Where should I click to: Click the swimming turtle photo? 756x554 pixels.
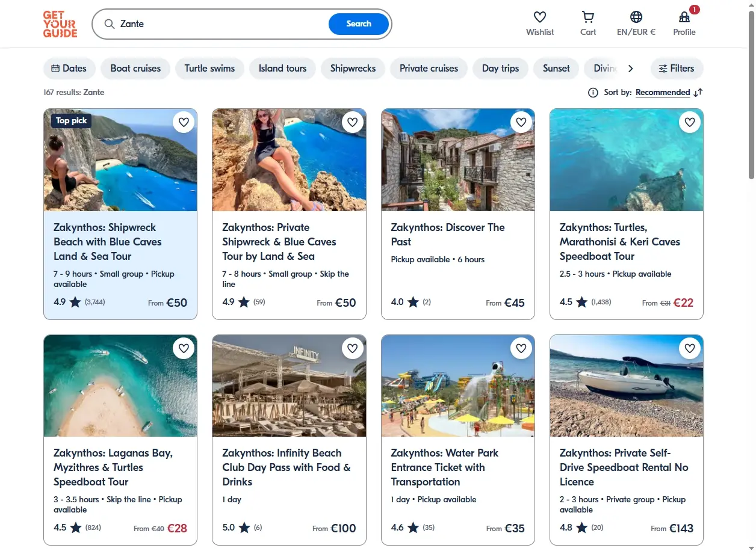627,160
